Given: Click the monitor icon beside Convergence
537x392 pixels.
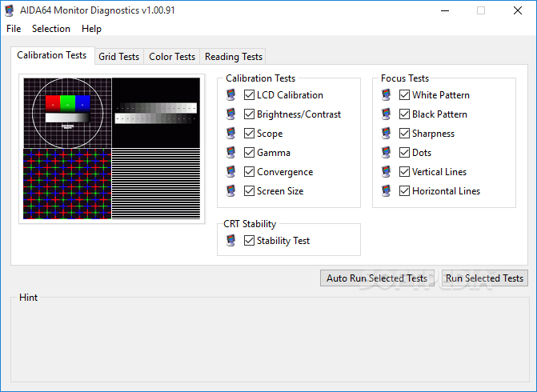Looking at the screenshot, I should click(x=231, y=171).
